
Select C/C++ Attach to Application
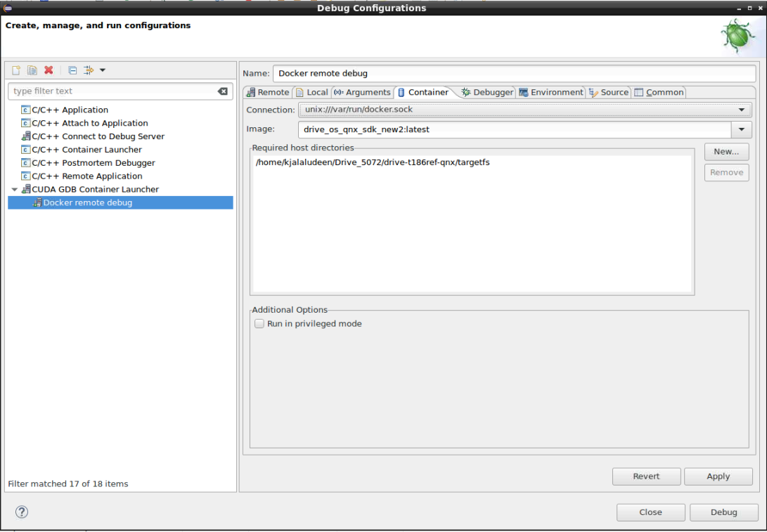[x=88, y=122]
